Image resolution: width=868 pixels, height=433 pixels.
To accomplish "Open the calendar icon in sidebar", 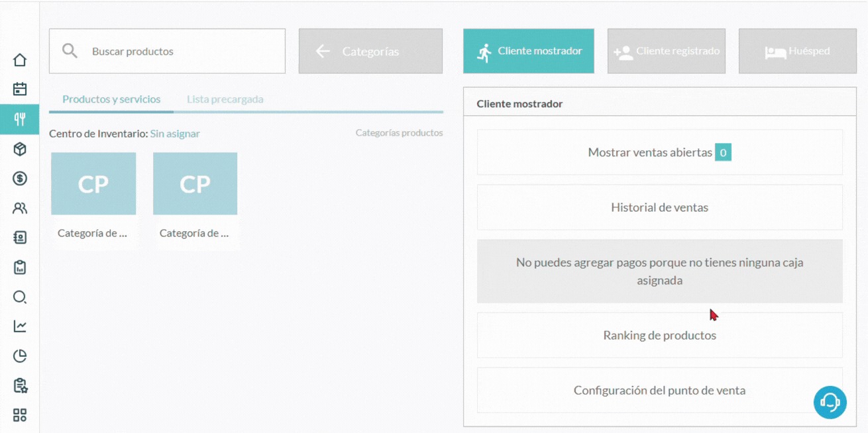I will coord(20,89).
